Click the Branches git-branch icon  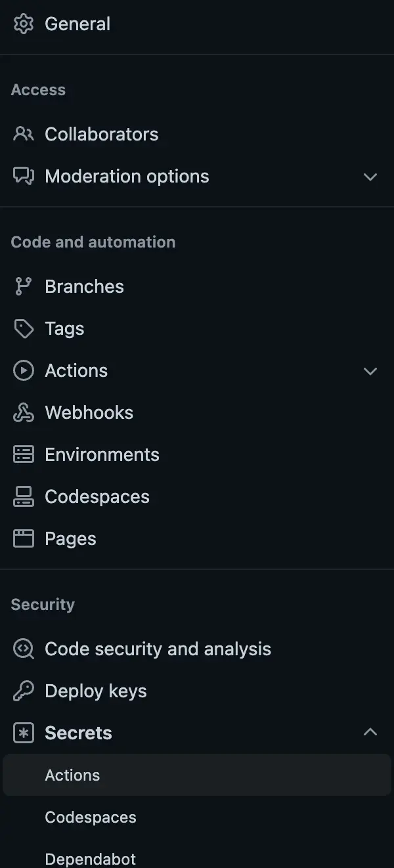24,287
